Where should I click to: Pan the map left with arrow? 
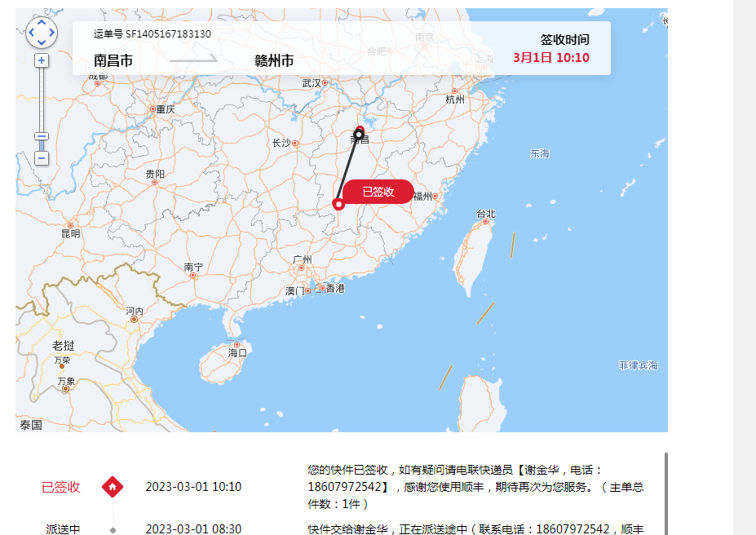coord(31,33)
